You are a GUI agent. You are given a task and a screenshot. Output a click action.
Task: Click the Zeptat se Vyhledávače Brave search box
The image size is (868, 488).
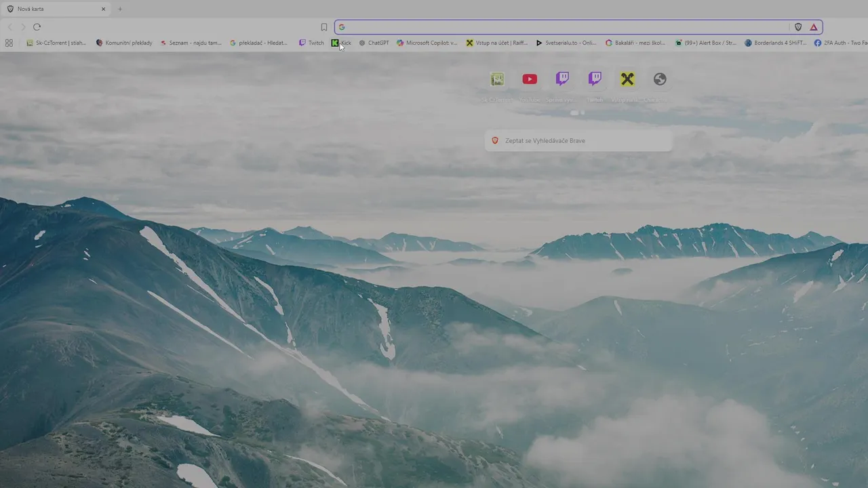[x=578, y=140]
